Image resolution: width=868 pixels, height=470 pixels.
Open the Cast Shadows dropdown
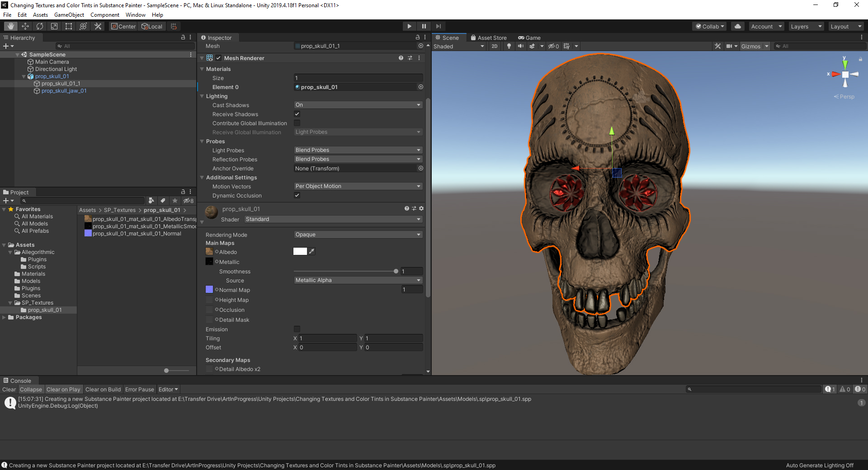[358, 105]
